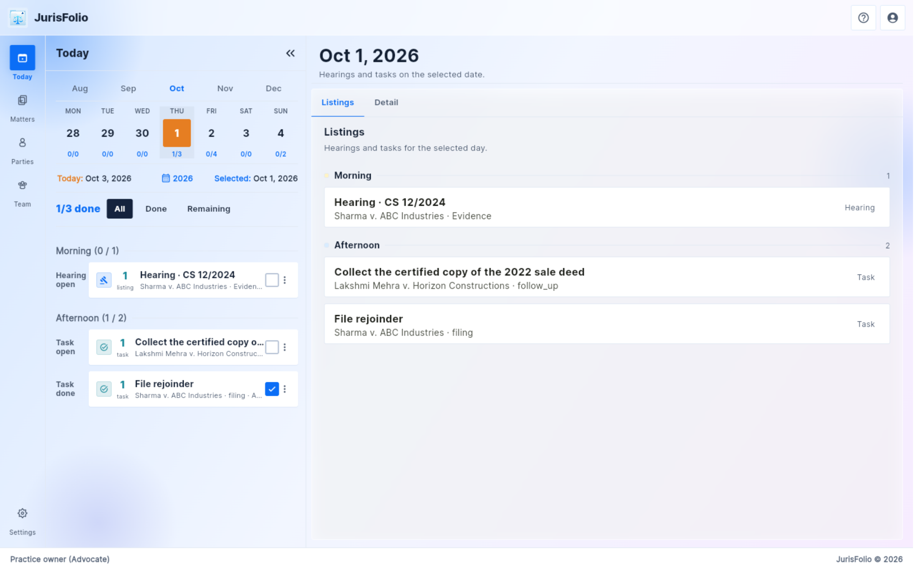Check off Collect the certified copy task
The height and width of the screenshot is (566, 924).
pyautogui.click(x=272, y=347)
